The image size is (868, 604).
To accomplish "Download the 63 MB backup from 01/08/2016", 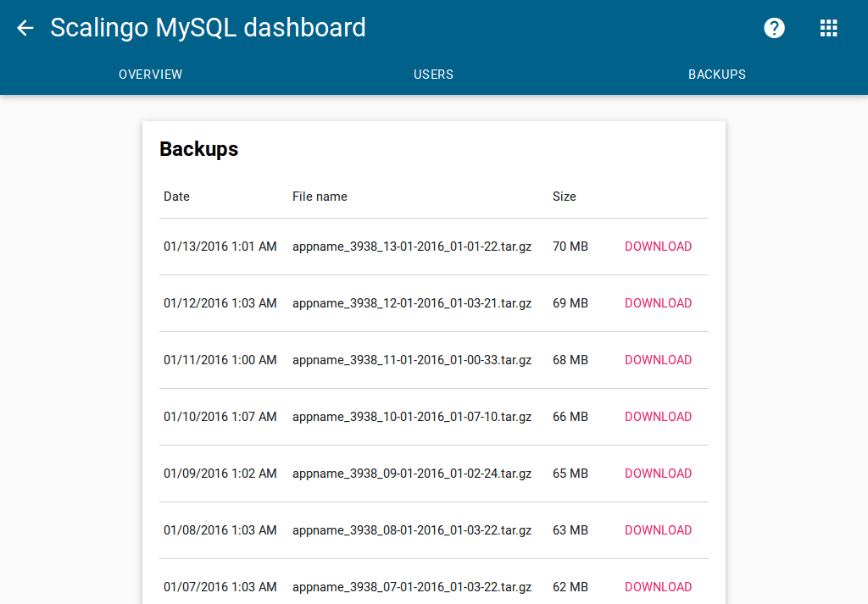I will (x=658, y=530).
